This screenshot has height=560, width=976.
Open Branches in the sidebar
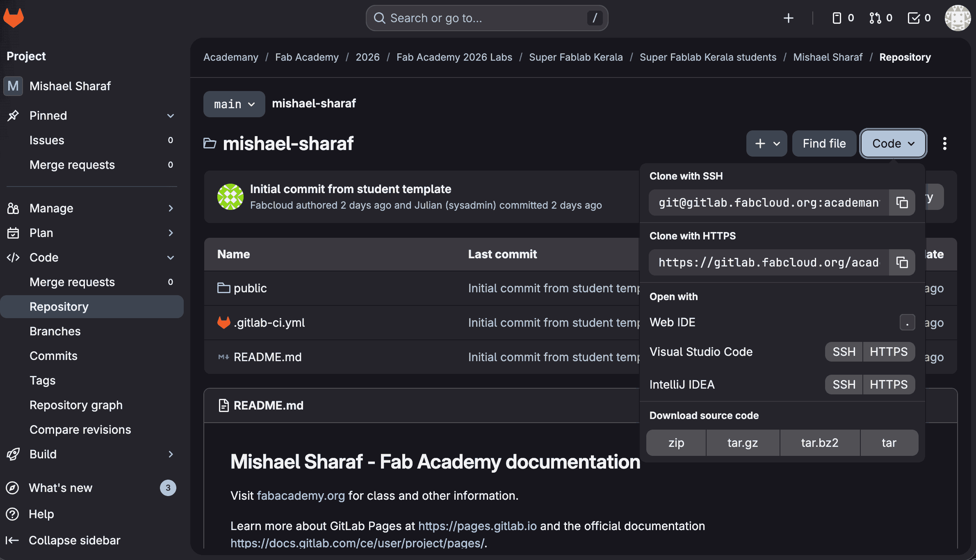[55, 331]
